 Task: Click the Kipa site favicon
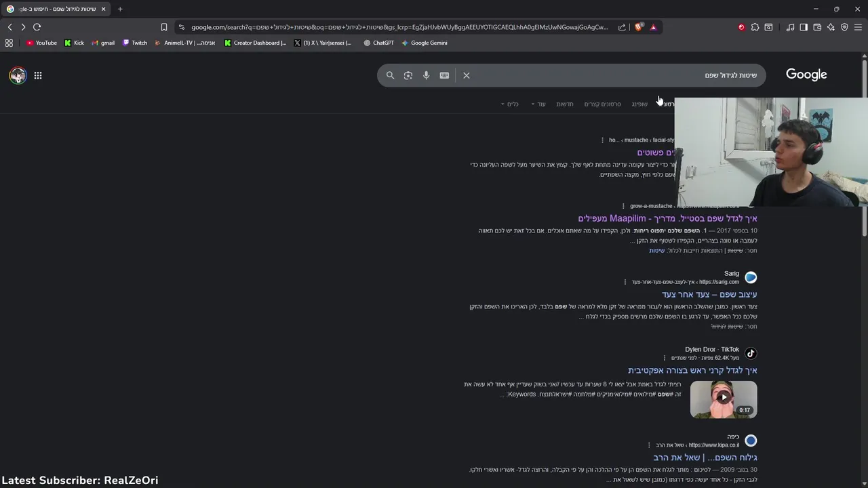click(x=751, y=441)
